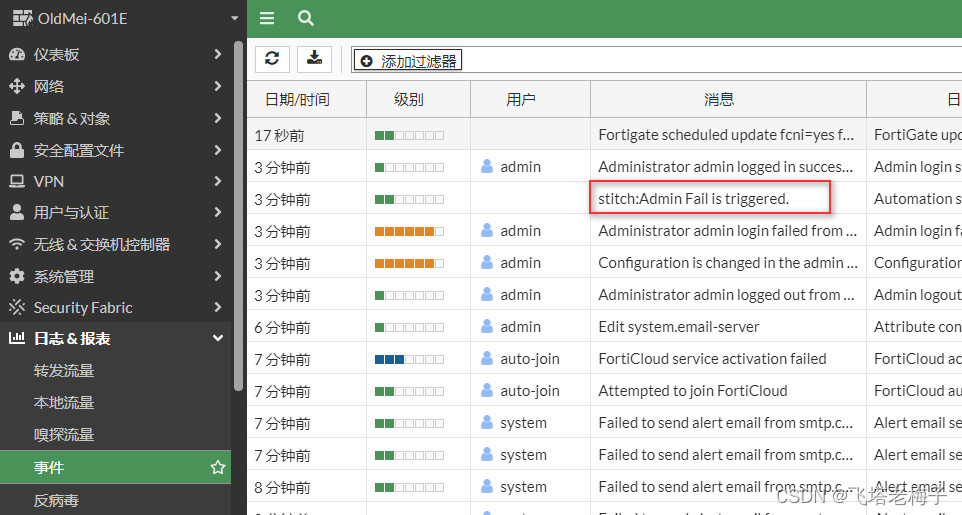The image size is (962, 515).
Task: Open the OldMei-601E device dropdown
Action: click(234, 18)
